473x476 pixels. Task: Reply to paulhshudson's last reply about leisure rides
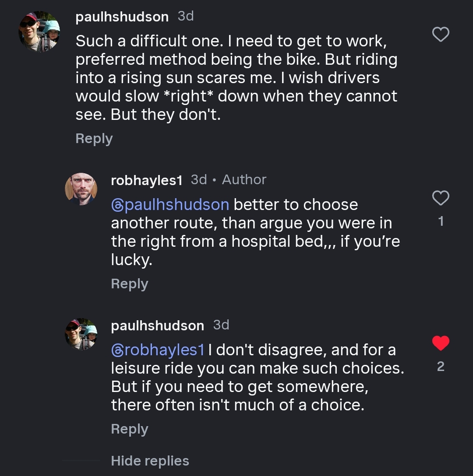(130, 429)
